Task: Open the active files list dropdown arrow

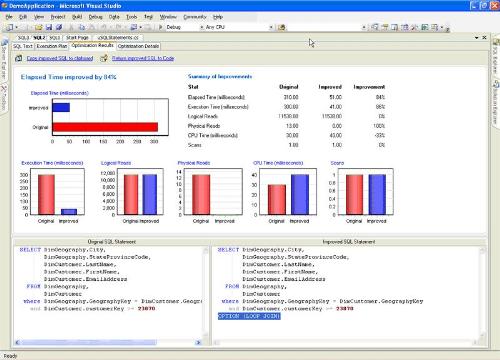Action: (x=477, y=38)
